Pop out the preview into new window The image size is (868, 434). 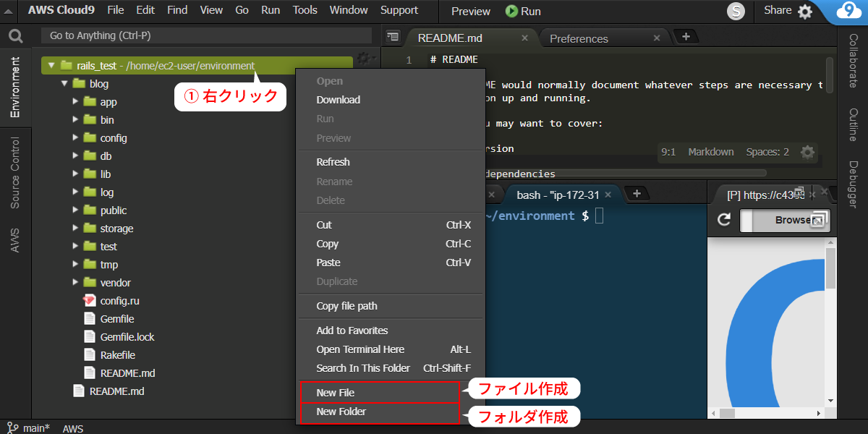click(820, 220)
